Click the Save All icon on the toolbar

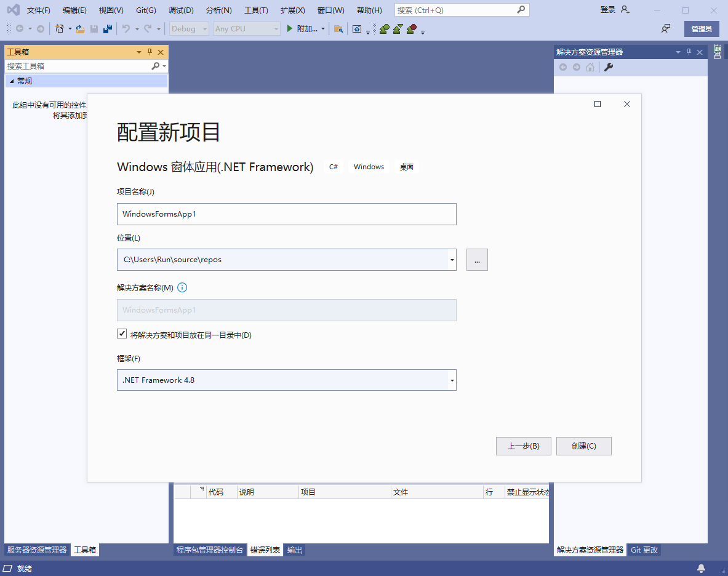[x=106, y=28]
